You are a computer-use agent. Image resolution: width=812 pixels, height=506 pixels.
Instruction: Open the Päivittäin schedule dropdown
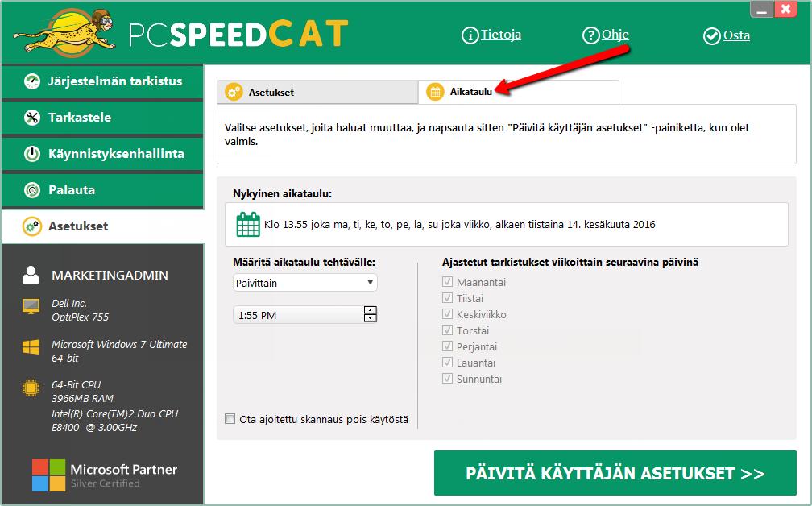coord(305,283)
